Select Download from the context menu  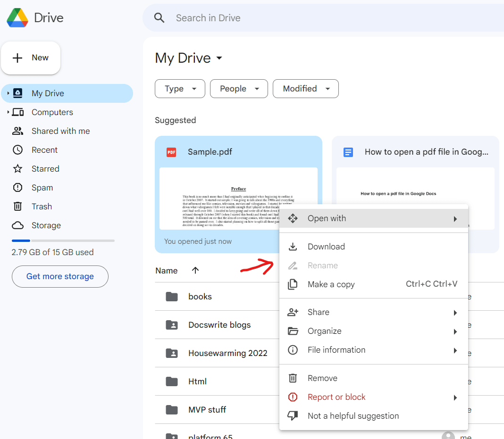[x=326, y=246]
